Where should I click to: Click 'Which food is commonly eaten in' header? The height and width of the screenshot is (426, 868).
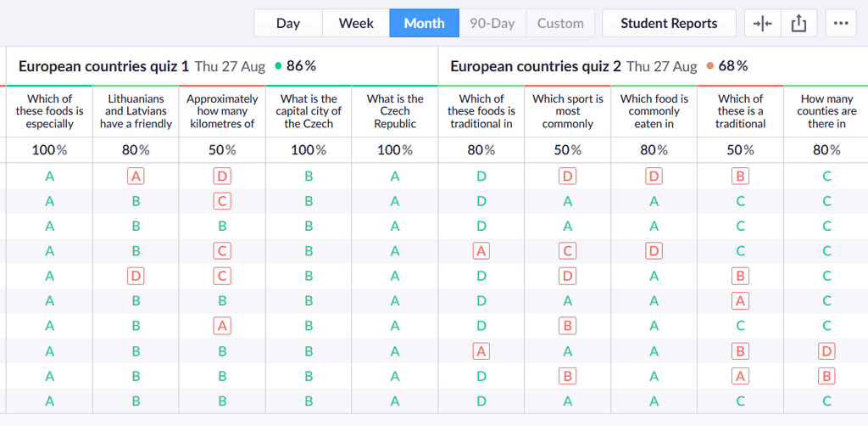654,111
